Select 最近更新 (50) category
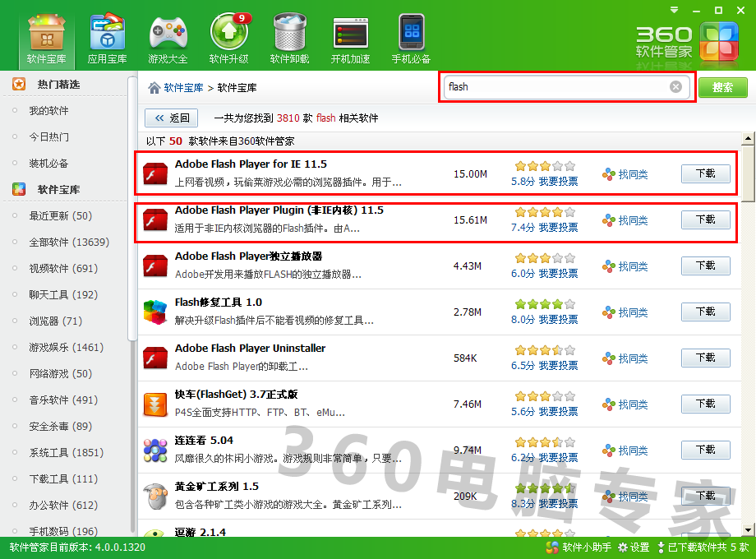Screen dimensions: 756x559 (x=60, y=215)
